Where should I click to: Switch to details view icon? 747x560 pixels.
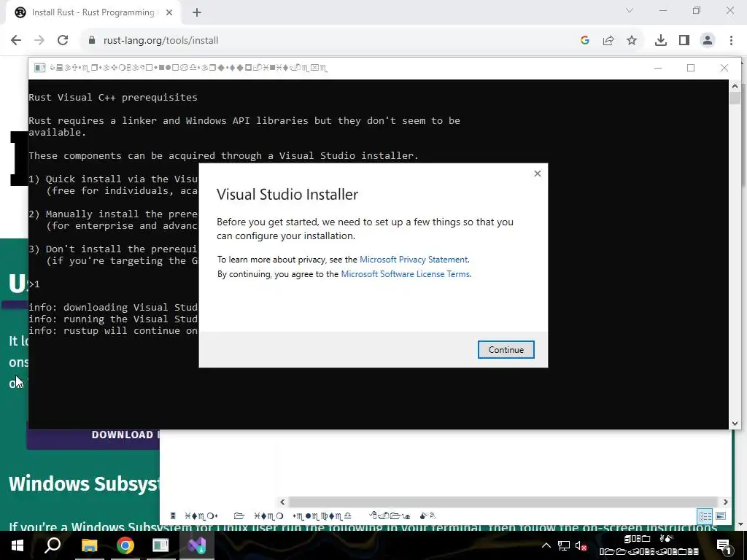705,516
